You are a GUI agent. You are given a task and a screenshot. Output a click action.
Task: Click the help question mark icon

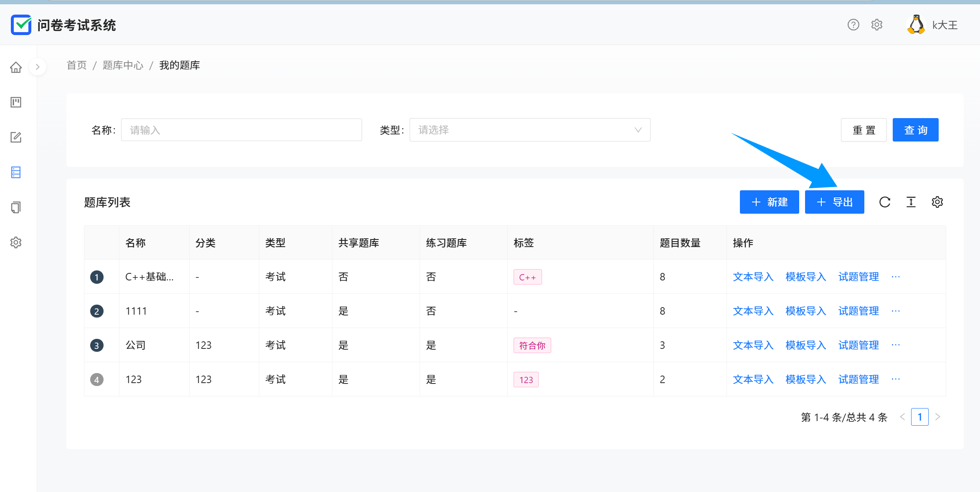tap(853, 25)
